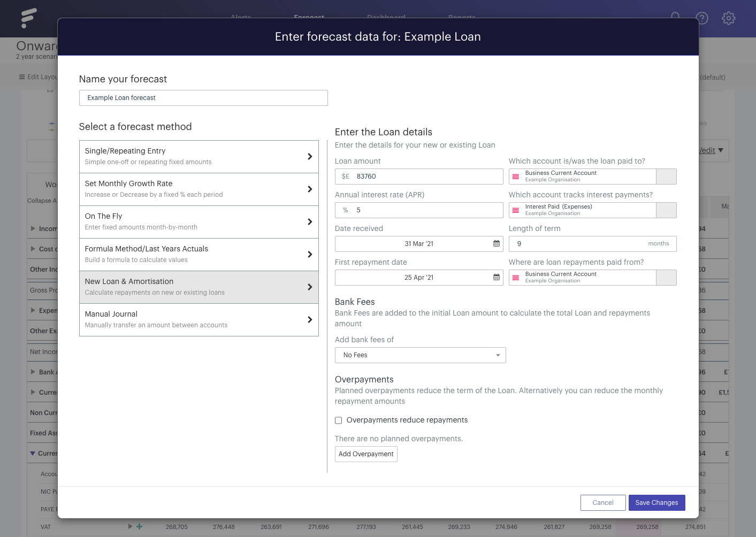Click the 274,851 VAT cell
This screenshot has width=756, height=537.
pos(696,527)
